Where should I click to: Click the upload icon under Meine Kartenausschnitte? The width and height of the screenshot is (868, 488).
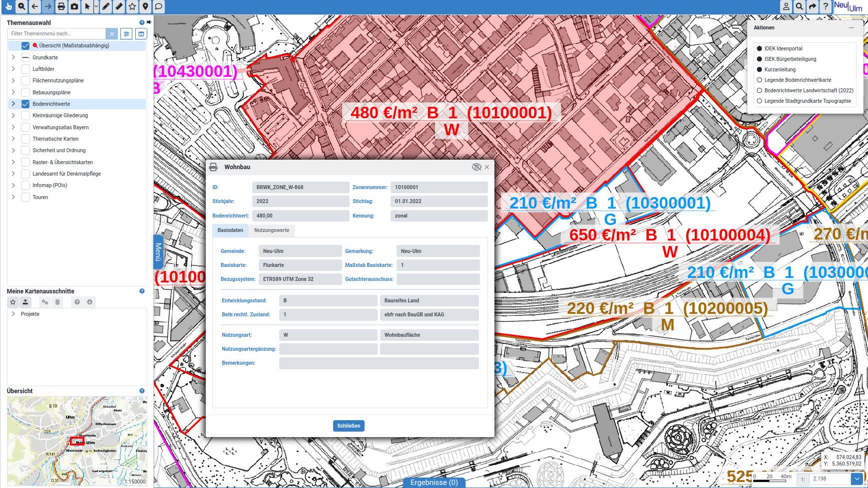point(25,302)
